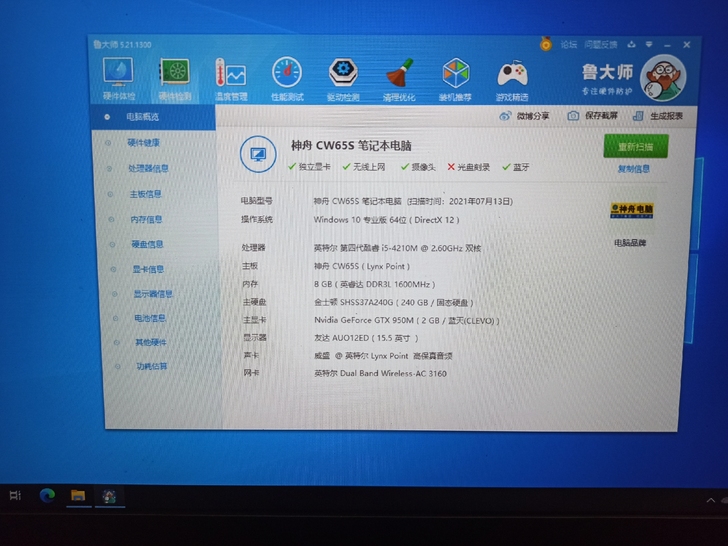Click 电脑品牌 label under logo

[x=630, y=242]
